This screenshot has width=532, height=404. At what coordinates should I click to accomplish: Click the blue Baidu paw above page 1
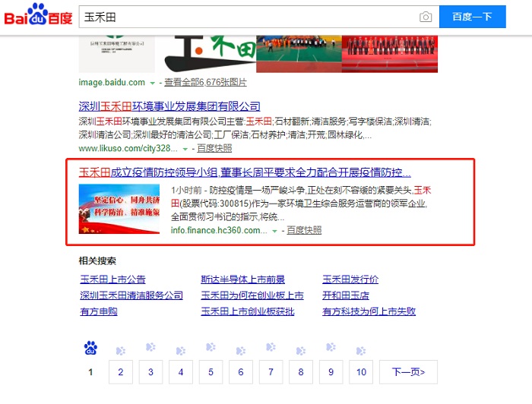(90, 348)
